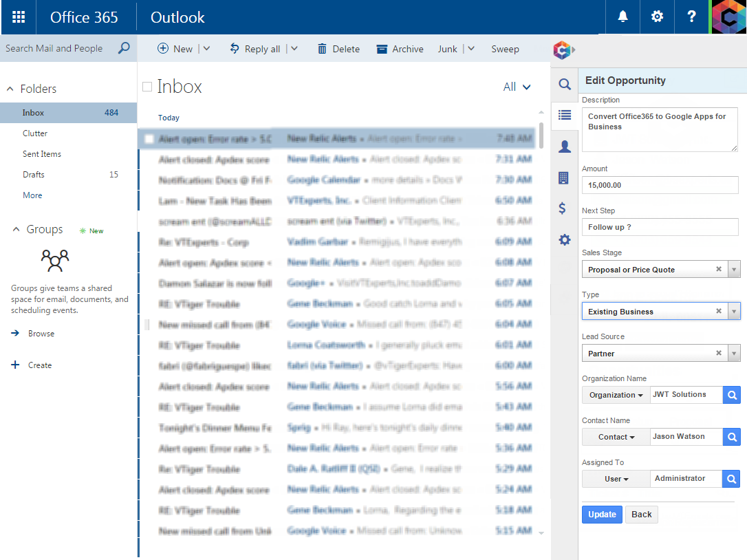Open the sidebar contacts person icon
This screenshot has width=747, height=560.
pyautogui.click(x=565, y=147)
